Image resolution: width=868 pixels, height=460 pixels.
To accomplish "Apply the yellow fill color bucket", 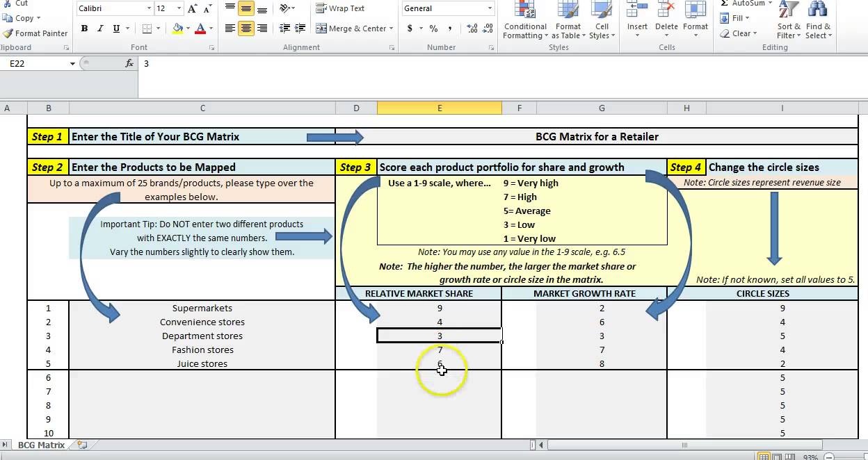I will coord(177,28).
